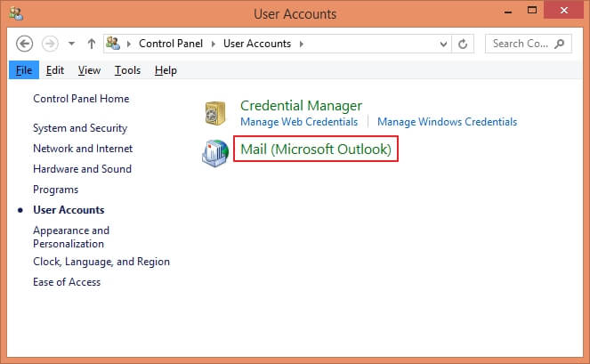Go up one level with up arrow

pos(92,44)
